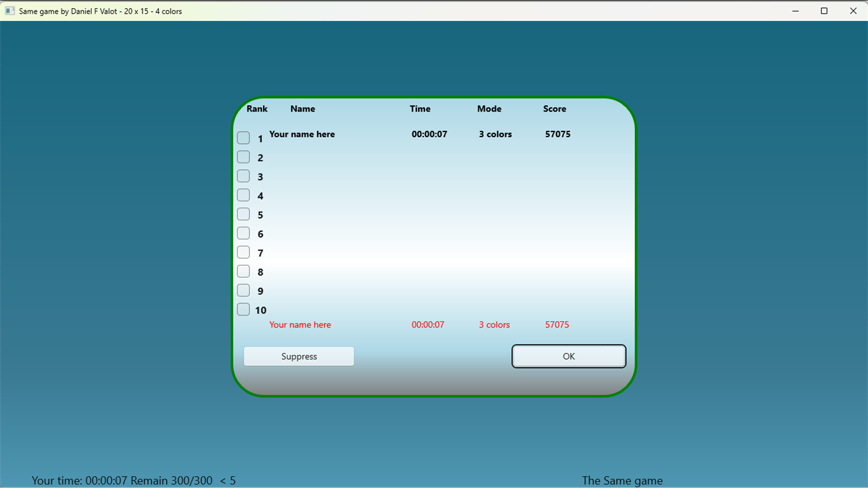Click the red "Your name here" entry

coord(300,324)
